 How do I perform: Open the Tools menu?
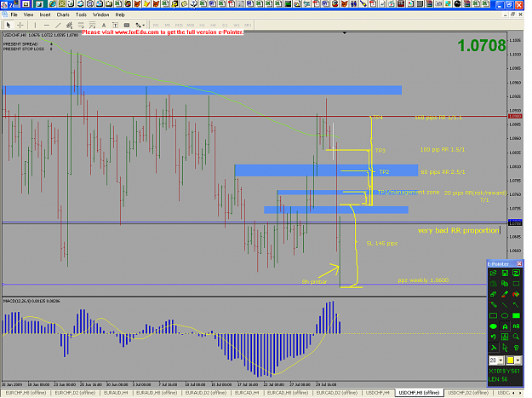[x=81, y=14]
